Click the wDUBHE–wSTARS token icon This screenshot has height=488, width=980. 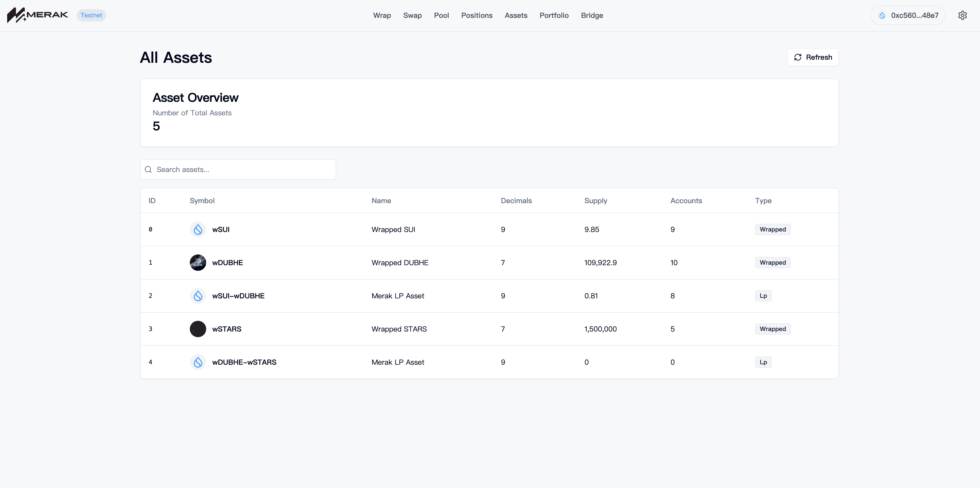(x=198, y=362)
